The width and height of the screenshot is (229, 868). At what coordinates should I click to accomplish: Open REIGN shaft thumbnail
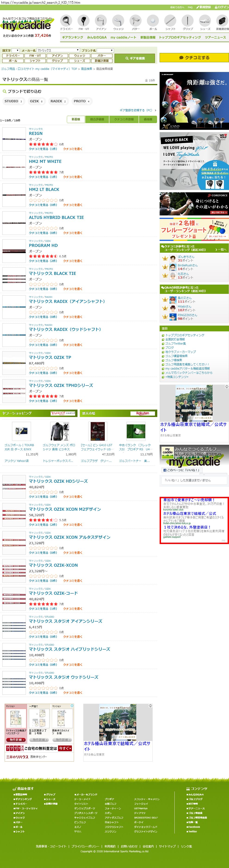[x=14, y=139]
